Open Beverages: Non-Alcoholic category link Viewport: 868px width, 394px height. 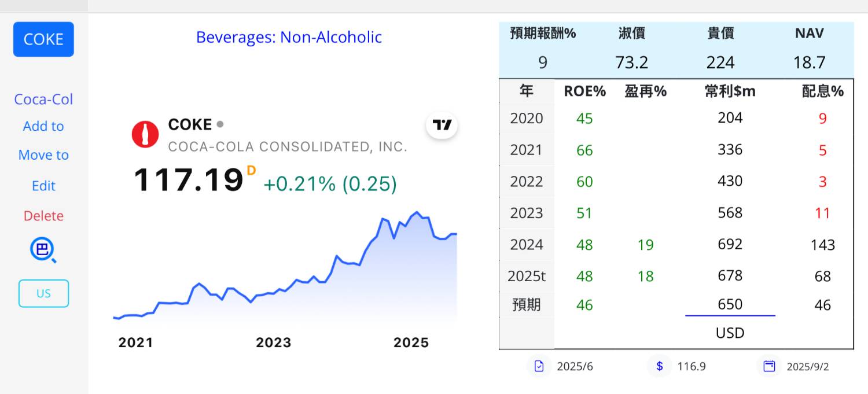289,37
